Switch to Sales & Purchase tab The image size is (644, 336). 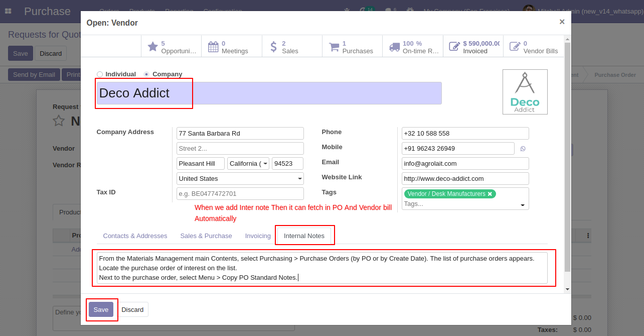(206, 236)
